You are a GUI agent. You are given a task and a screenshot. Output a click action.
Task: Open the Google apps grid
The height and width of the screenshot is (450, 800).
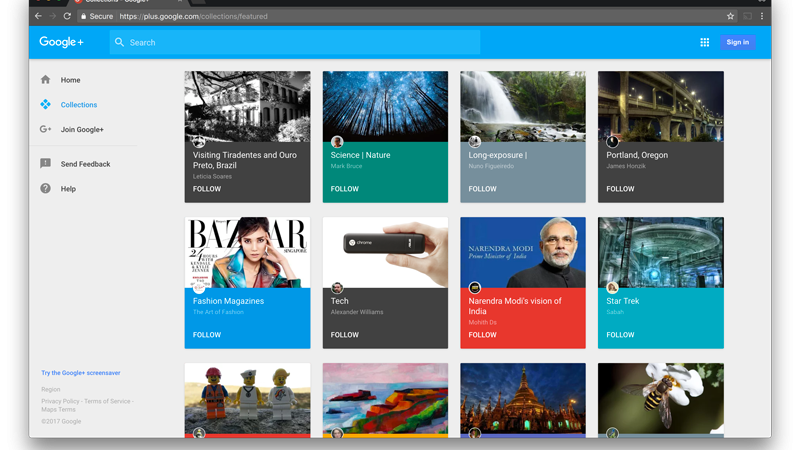click(705, 42)
